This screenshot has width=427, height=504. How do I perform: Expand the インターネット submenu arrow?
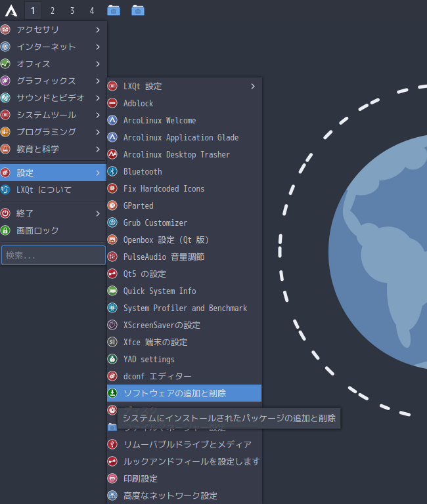tap(98, 47)
